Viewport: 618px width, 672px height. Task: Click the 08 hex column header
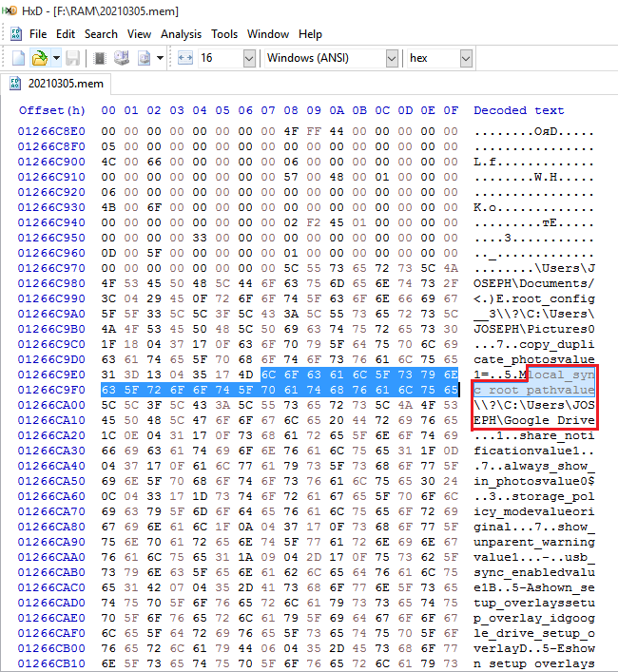pos(291,110)
